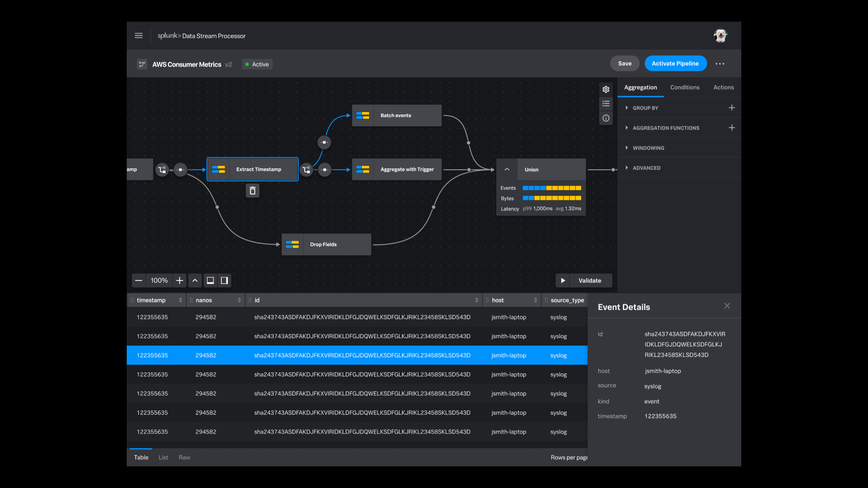The height and width of the screenshot is (488, 868).
Task: Click the branch icon after Extract Timestamp
Action: point(306,170)
